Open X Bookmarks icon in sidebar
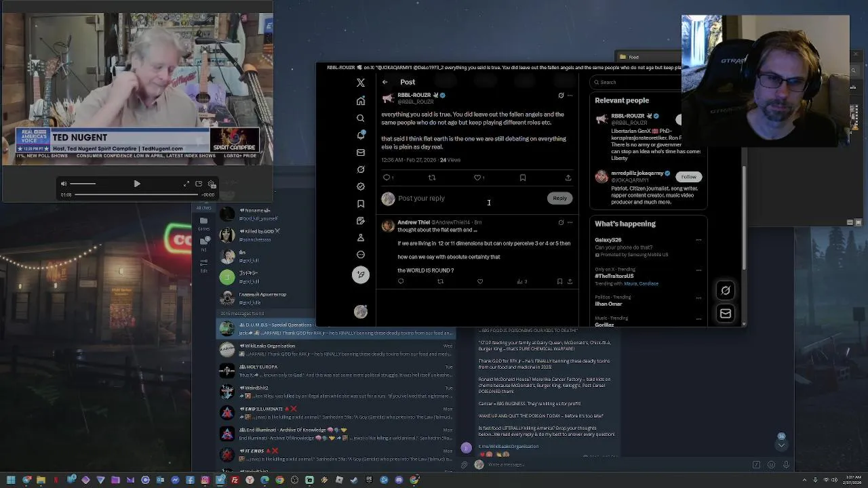868x488 pixels. coord(361,203)
